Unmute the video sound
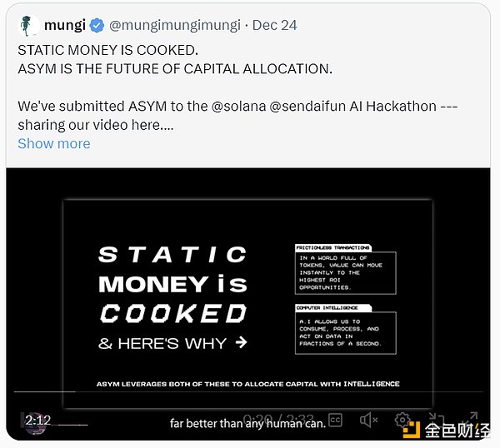This screenshot has width=500, height=448. (x=370, y=421)
